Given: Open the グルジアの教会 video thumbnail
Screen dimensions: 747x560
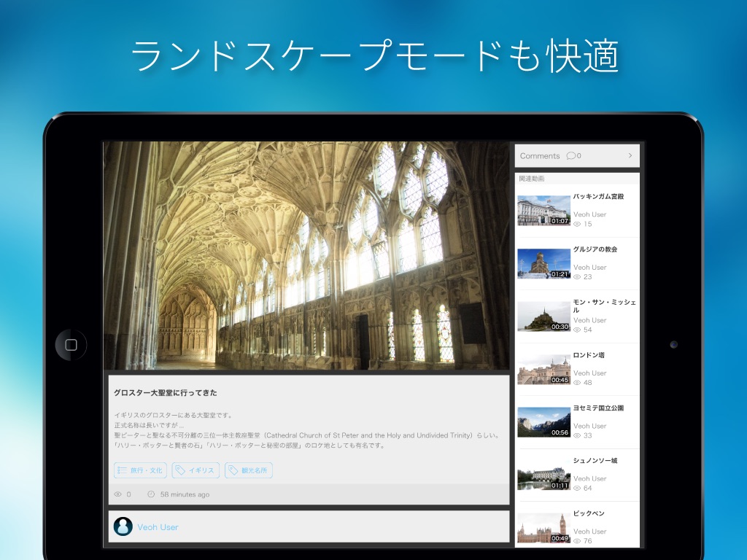Looking at the screenshot, I should coord(543,263).
